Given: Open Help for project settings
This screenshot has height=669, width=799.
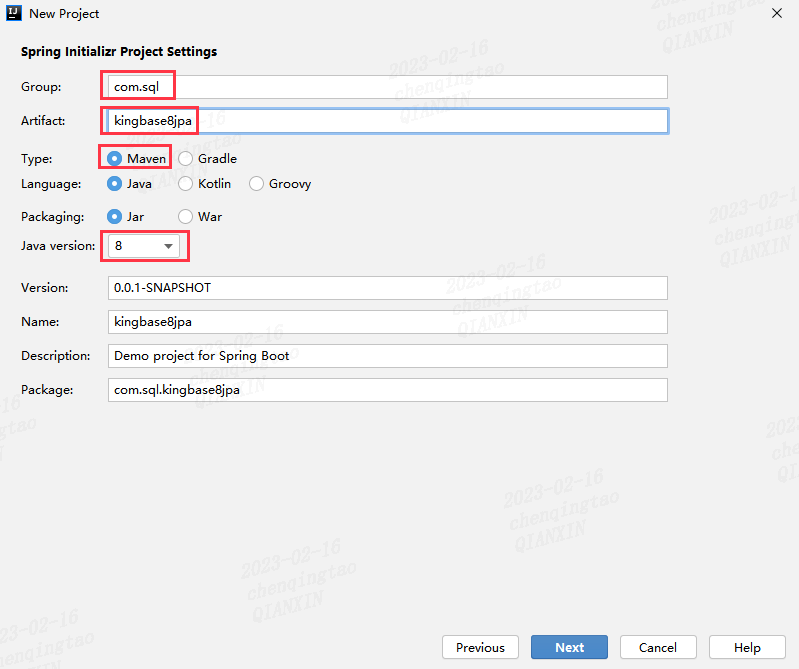Looking at the screenshot, I should 747,647.
